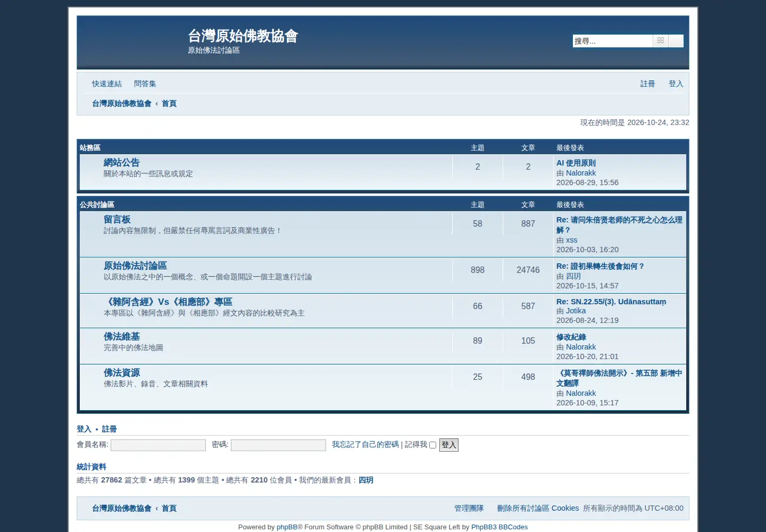The image size is (766, 532).
Task: Open the PhpBB3 BBCodes footer link
Action: pyautogui.click(x=499, y=527)
